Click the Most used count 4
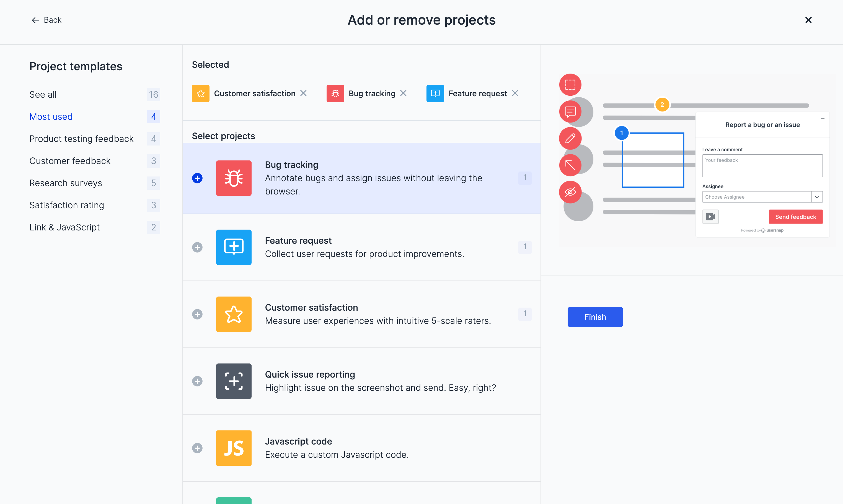843x504 pixels. click(x=153, y=116)
